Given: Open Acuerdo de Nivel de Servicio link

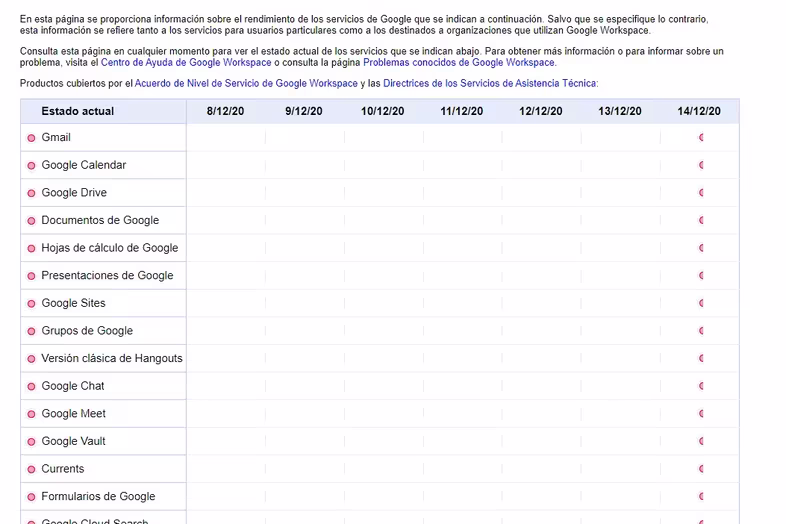Looking at the screenshot, I should click(x=246, y=83).
